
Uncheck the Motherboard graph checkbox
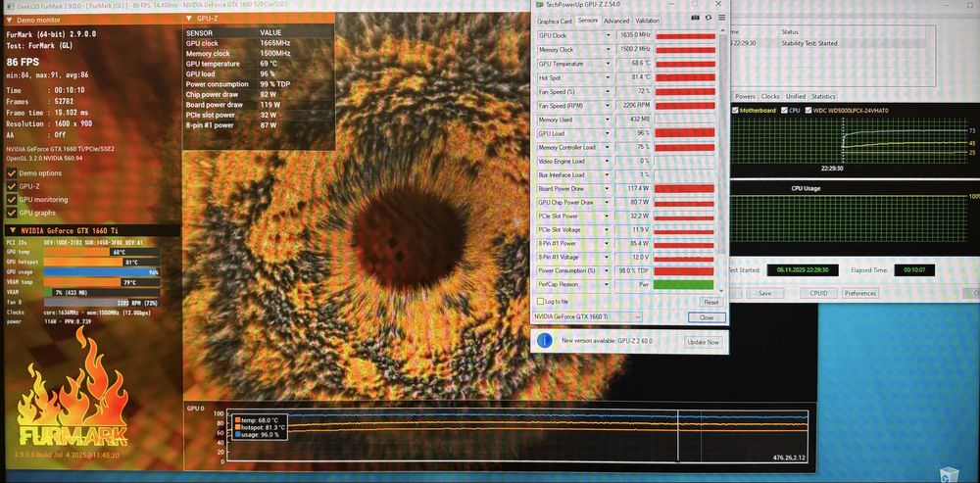tap(735, 111)
